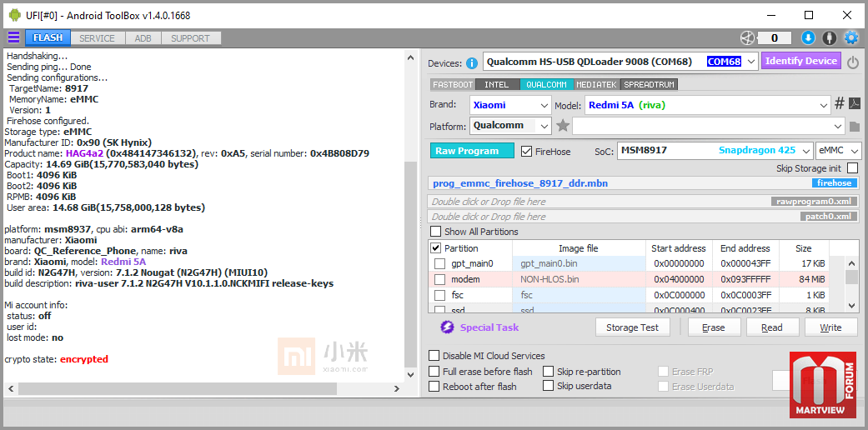
Task: Enable Skip re-partition checkbox
Action: tap(548, 372)
